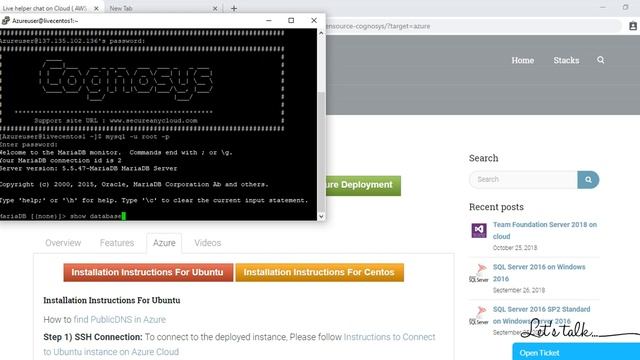640x360 pixels.
Task: Close the 'Live helper chat on Cloud' tab
Action: [x=96, y=8]
